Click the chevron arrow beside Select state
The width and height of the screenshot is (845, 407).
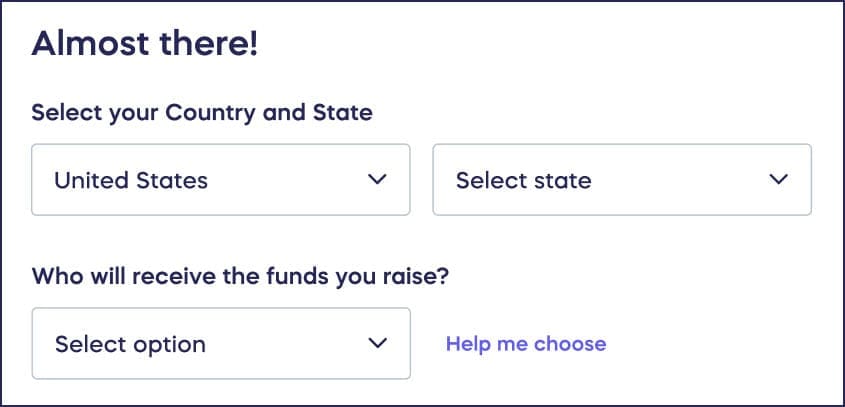[x=778, y=180]
